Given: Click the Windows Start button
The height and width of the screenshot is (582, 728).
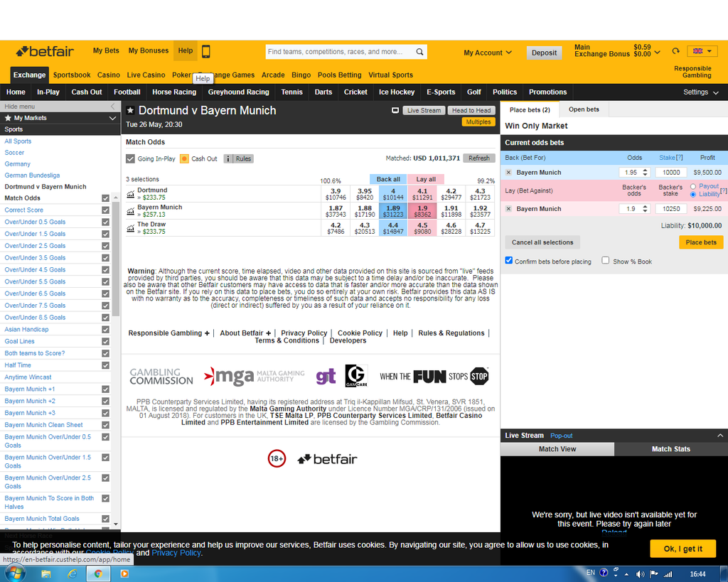Looking at the screenshot, I should 14,573.
